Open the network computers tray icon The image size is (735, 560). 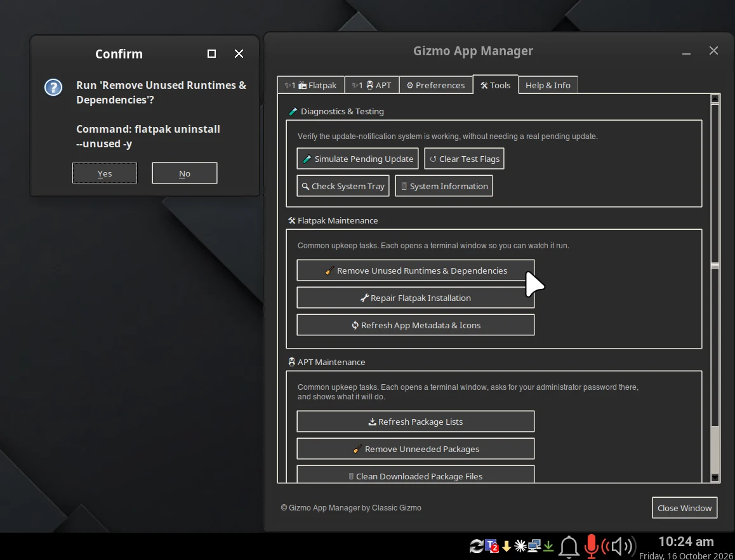pyautogui.click(x=534, y=546)
